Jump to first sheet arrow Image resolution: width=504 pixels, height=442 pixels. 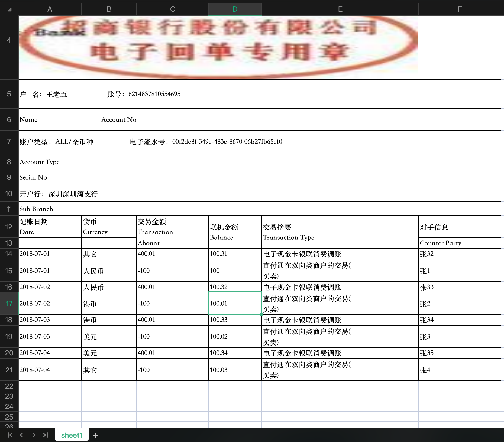10,435
